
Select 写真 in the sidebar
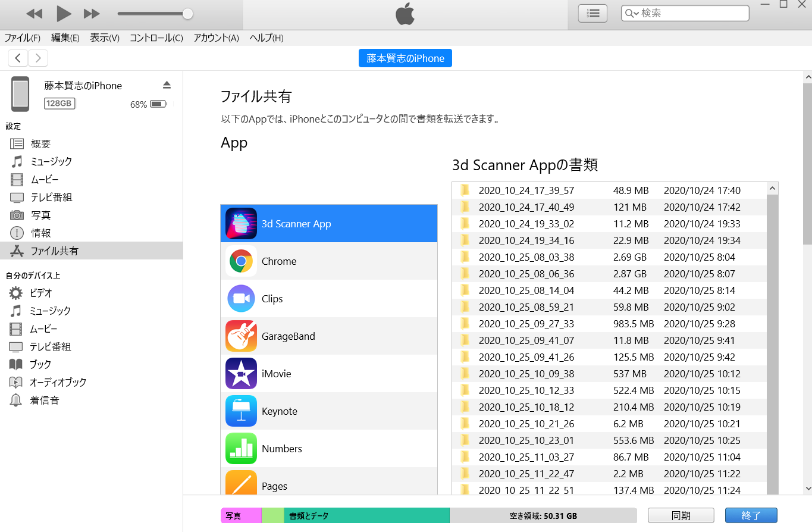(x=91, y=215)
